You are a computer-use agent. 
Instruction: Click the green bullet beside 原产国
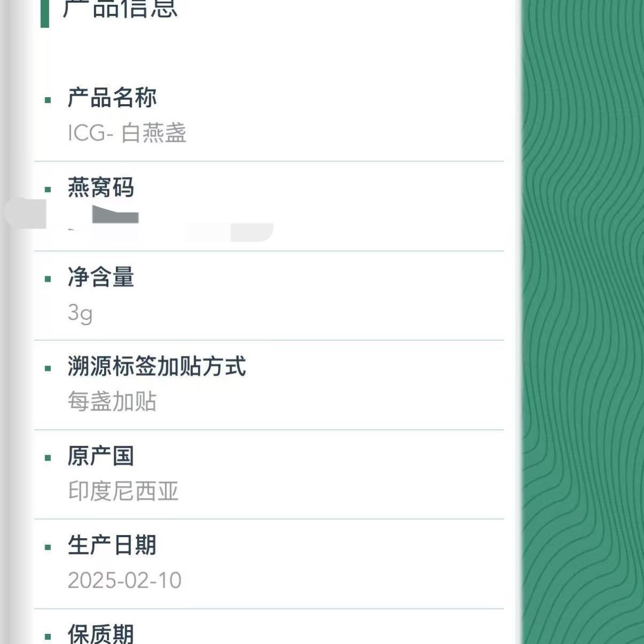pyautogui.click(x=48, y=458)
